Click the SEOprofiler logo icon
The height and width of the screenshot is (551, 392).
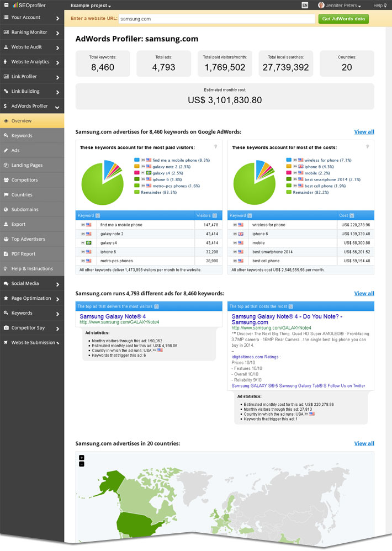(x=15, y=5)
